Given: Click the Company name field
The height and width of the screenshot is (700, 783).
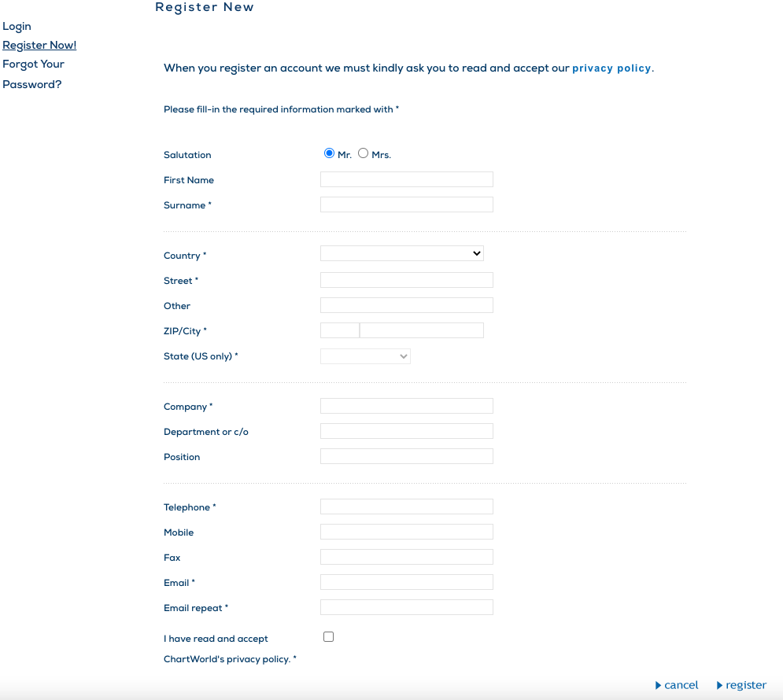Looking at the screenshot, I should (406, 406).
